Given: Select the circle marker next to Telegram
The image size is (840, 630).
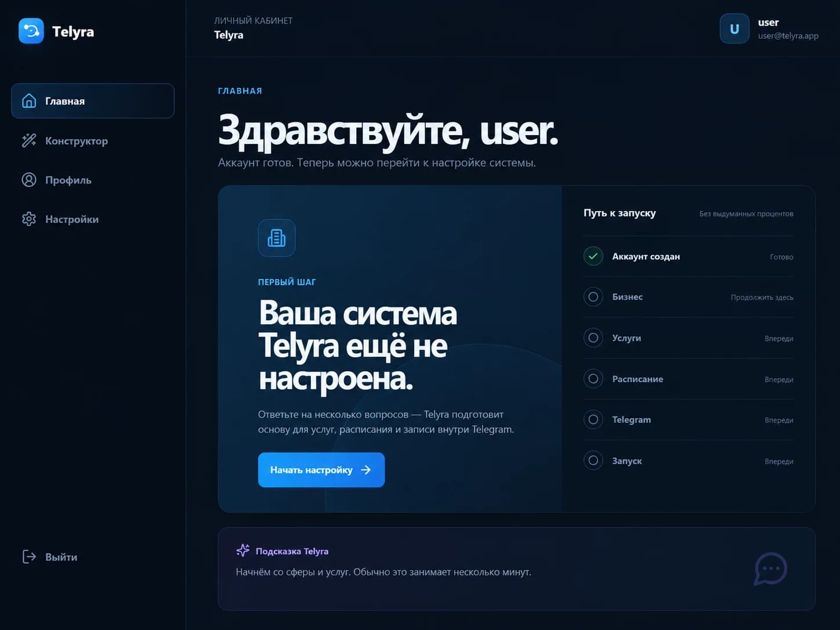Looking at the screenshot, I should (593, 419).
